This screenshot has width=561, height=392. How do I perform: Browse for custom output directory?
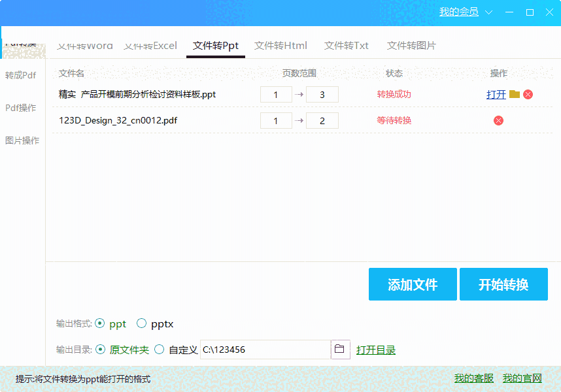tap(341, 350)
